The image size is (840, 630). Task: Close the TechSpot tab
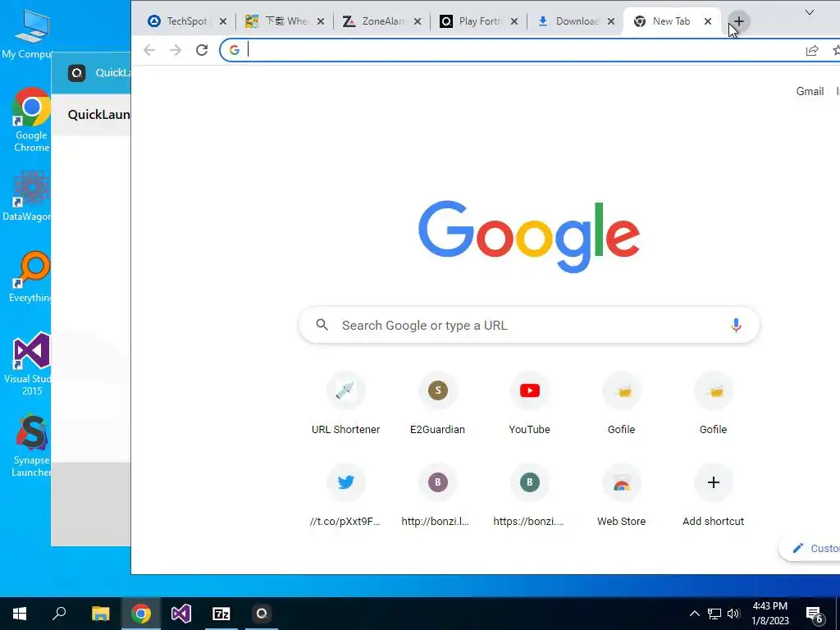223,21
